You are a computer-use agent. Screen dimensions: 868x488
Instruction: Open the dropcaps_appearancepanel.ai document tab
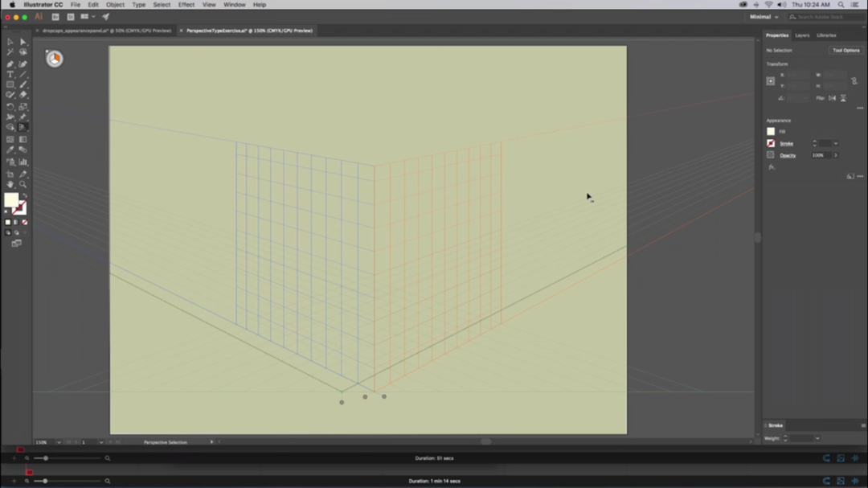click(104, 30)
